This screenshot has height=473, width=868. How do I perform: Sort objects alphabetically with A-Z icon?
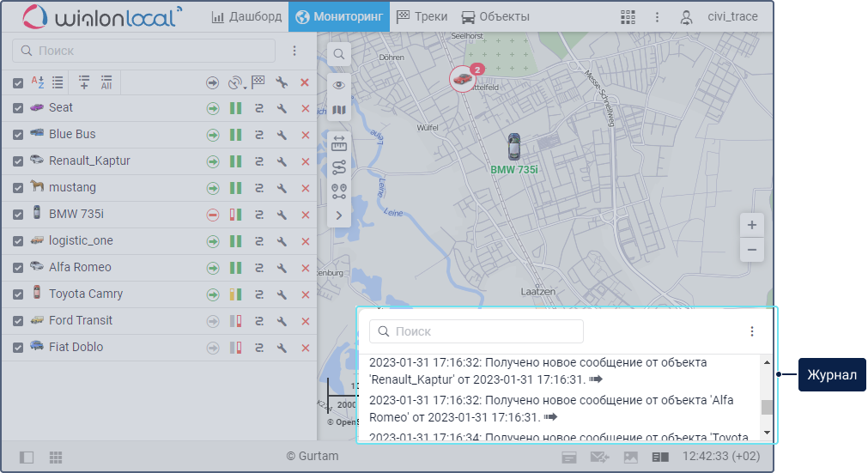click(x=38, y=82)
